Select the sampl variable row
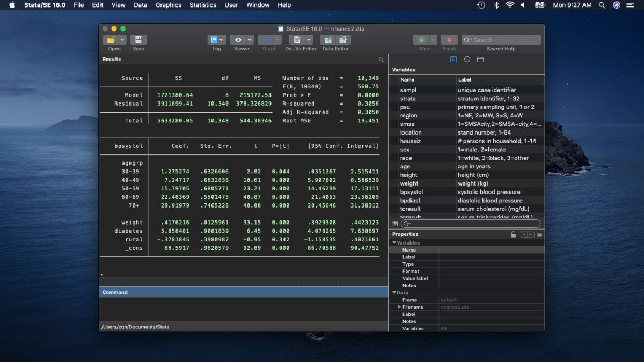 click(466, 90)
